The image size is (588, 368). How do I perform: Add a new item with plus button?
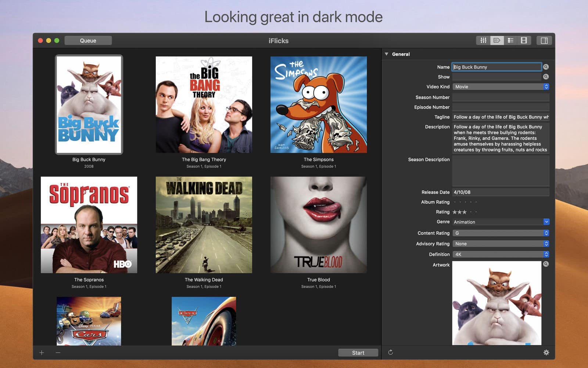(42, 353)
